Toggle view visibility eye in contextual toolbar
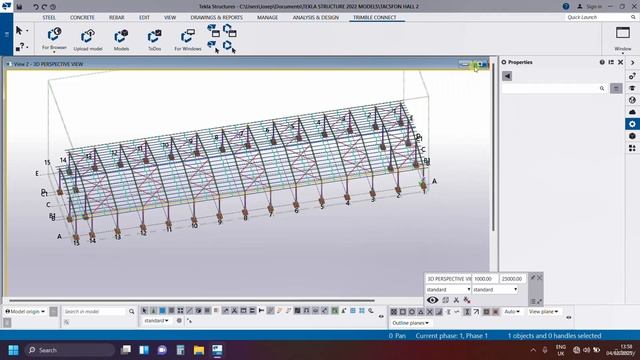The image size is (640, 360). coord(432,300)
